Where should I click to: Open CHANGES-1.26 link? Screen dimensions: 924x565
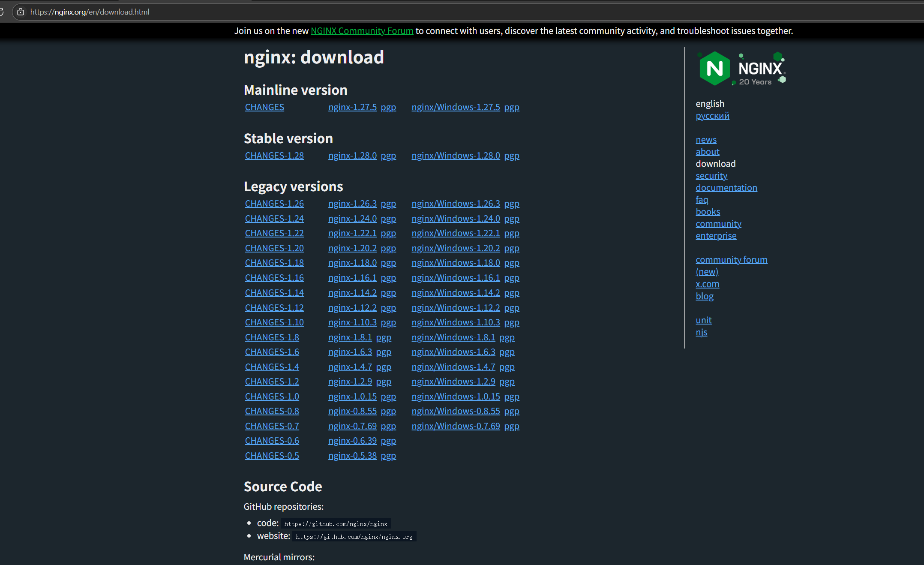274,204
